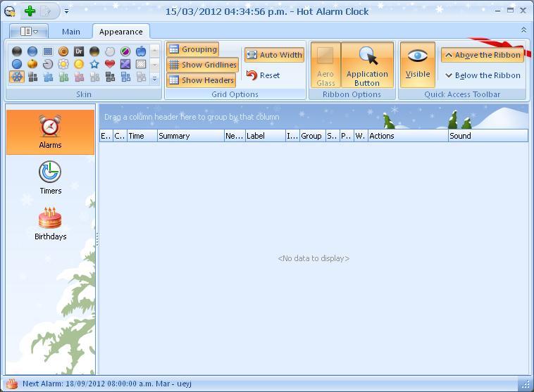
Task: Toggle the Aero Glass option
Action: pos(325,65)
